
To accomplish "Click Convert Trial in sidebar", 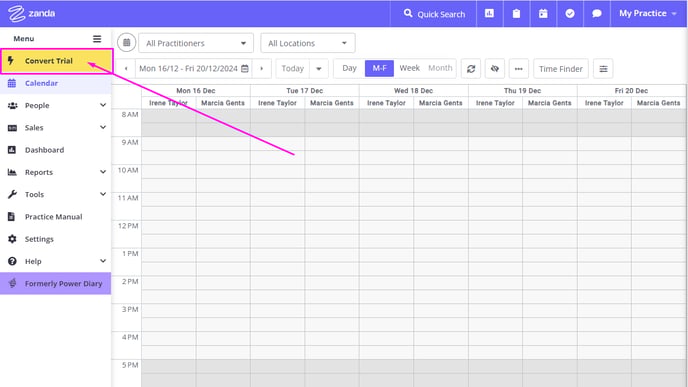I will tap(57, 61).
